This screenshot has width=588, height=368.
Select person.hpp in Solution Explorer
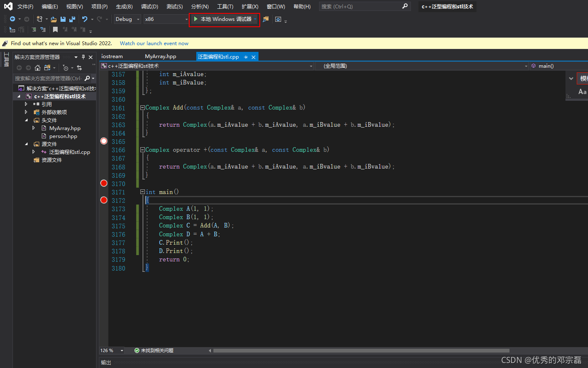click(x=63, y=136)
